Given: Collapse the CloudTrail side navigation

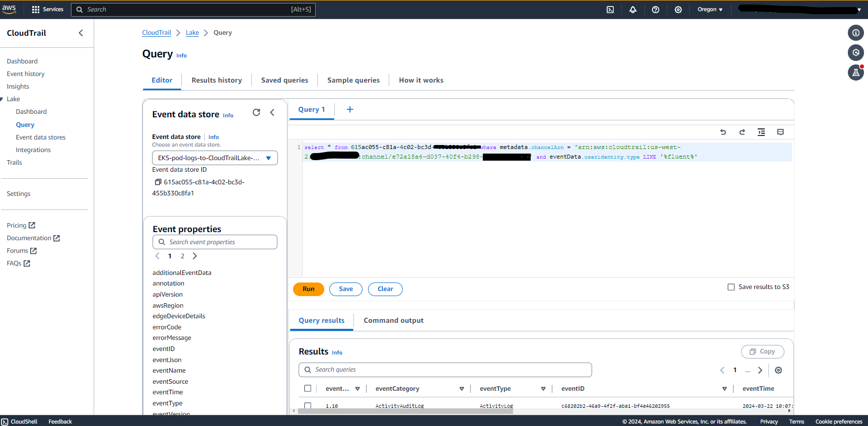Looking at the screenshot, I should (81, 33).
